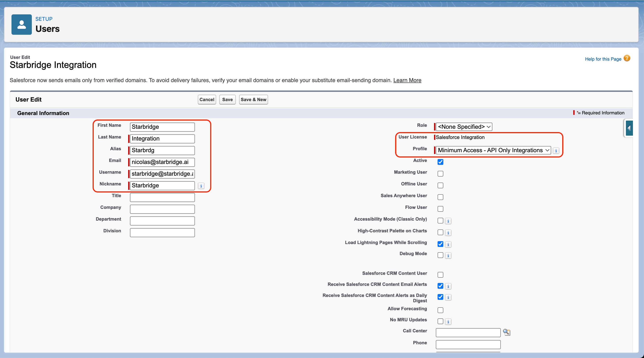Enable the Allow Forecasting checkbox
Viewport: 644px width, 358px height.
tap(440, 310)
